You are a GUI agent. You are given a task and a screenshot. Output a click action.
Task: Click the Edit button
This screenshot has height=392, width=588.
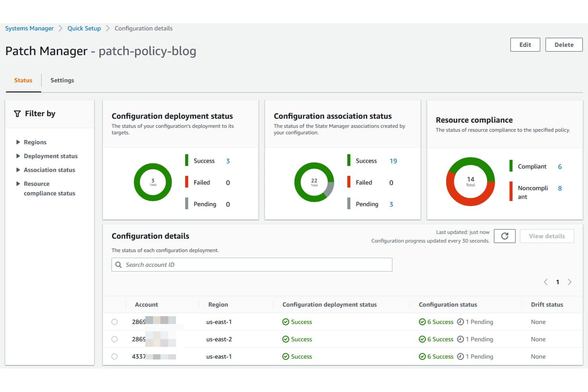[525, 45]
